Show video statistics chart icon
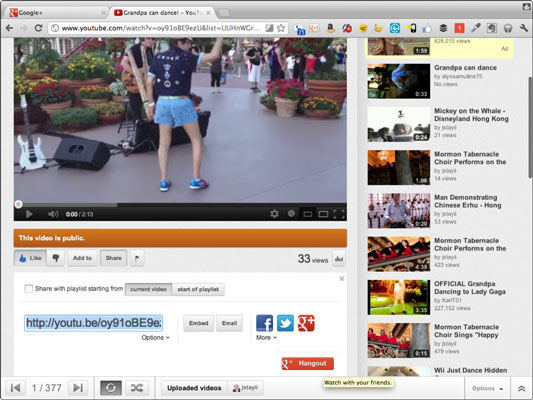 (339, 259)
